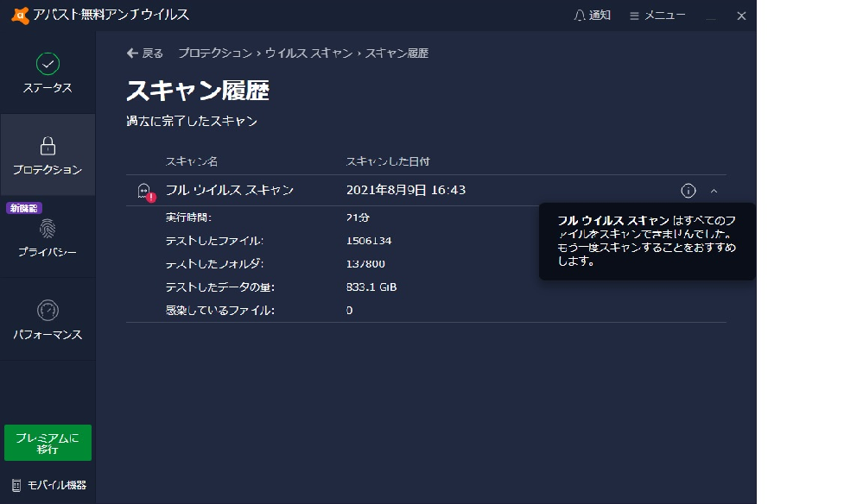Click the プレミアムに移行 upgrade button
Image resolution: width=863 pixels, height=504 pixels.
point(48,443)
